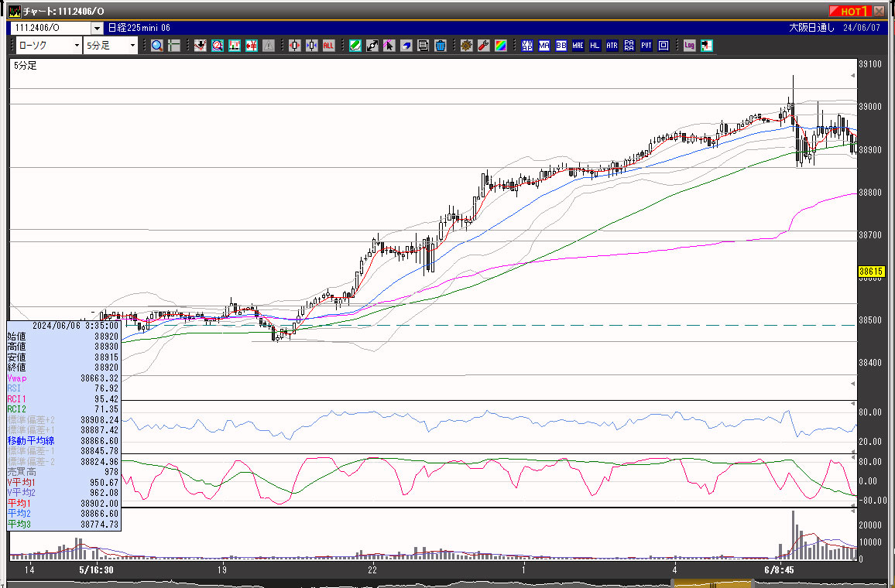
Task: Click the blue arrows candle compress icon
Action: (x=312, y=46)
